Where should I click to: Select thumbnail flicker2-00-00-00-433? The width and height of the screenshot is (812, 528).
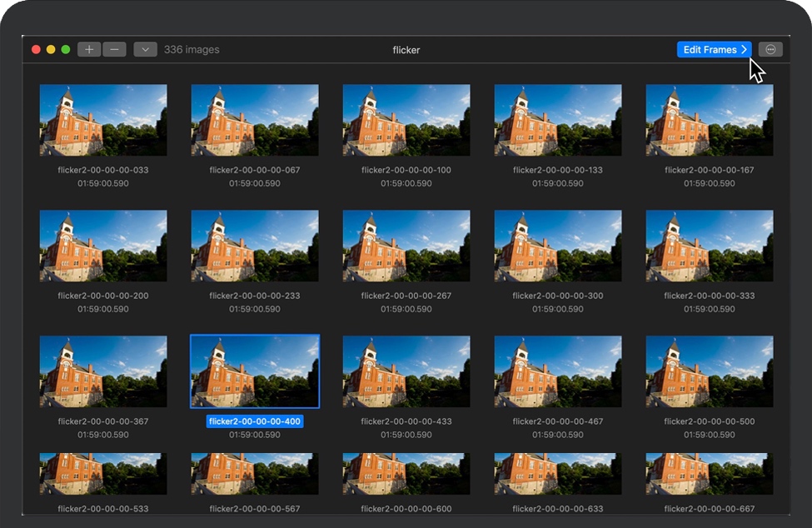point(406,371)
